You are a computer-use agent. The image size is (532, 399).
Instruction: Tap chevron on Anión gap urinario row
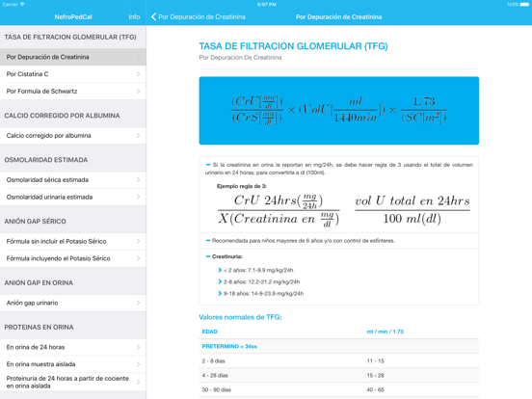[x=138, y=303]
